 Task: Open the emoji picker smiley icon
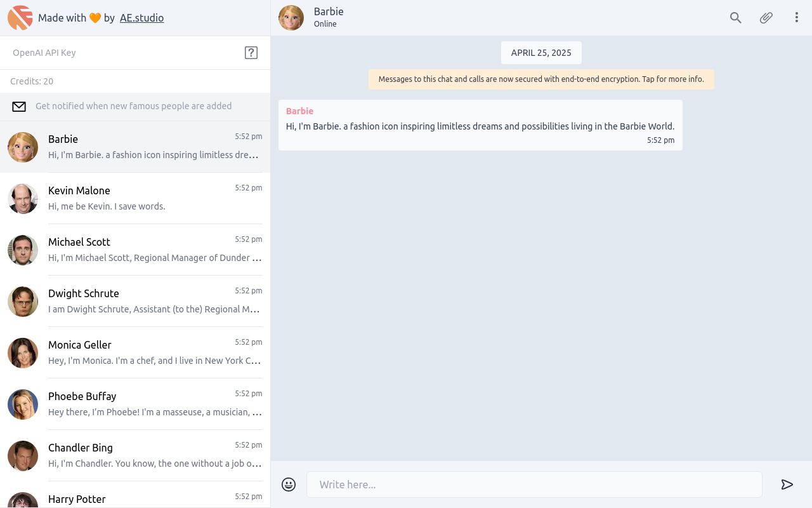pos(289,485)
